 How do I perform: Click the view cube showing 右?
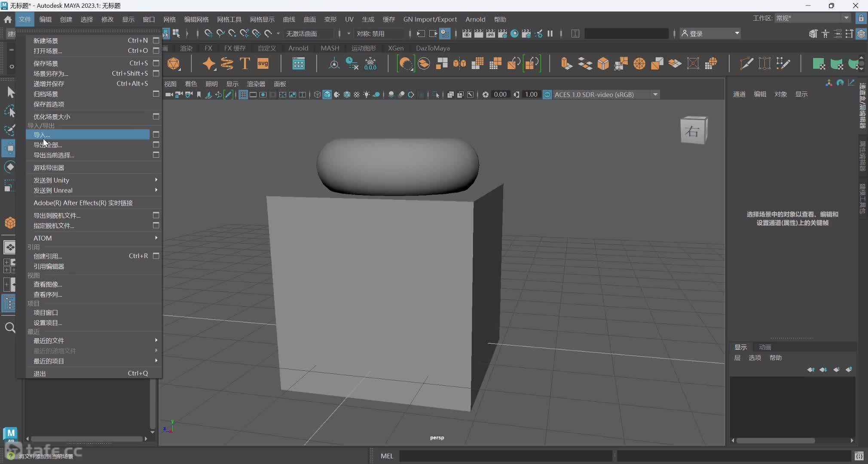(x=693, y=131)
